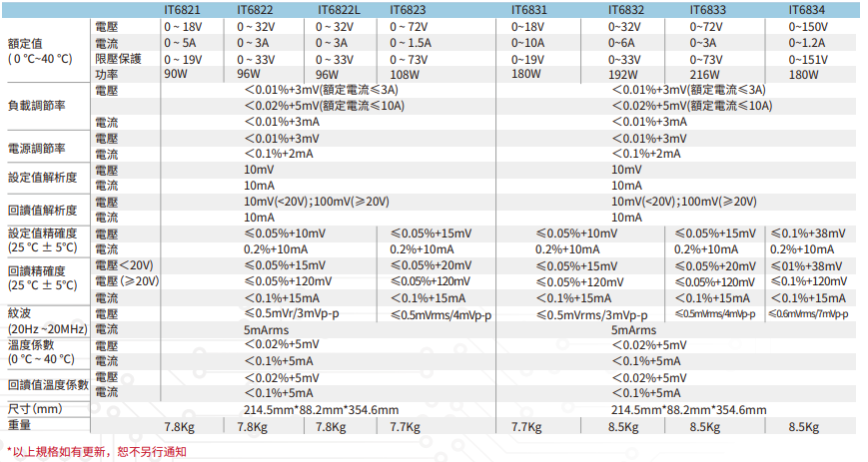Click the IT6832 model header
This screenshot has width=868, height=462.
tap(626, 10)
